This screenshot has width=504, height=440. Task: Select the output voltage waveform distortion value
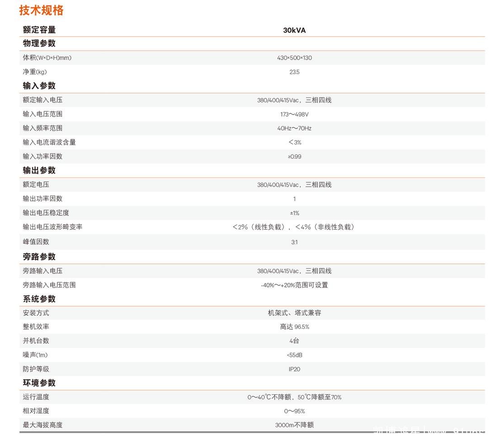(294, 227)
